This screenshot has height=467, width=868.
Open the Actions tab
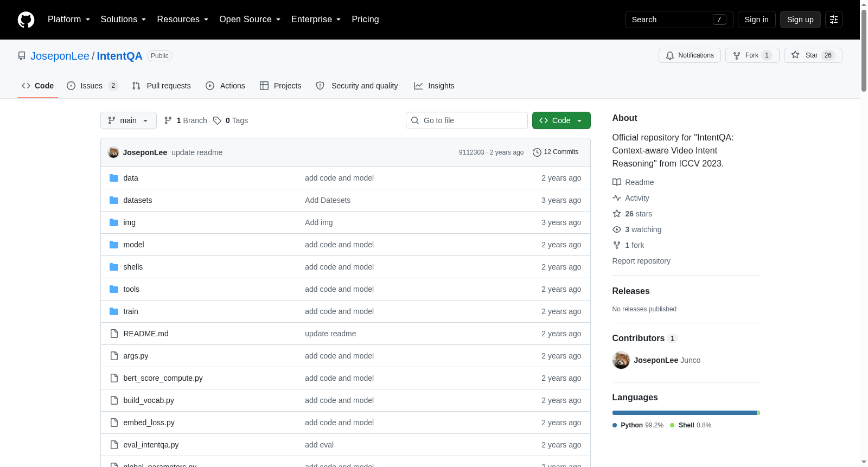click(225, 86)
